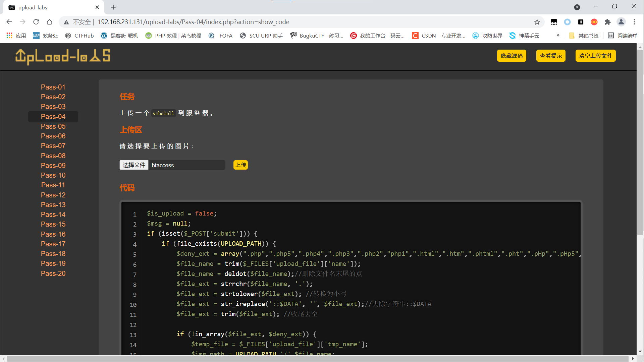Open the 黑客街-靶机 bookmark
Image resolution: width=644 pixels, height=362 pixels.
pos(119,36)
